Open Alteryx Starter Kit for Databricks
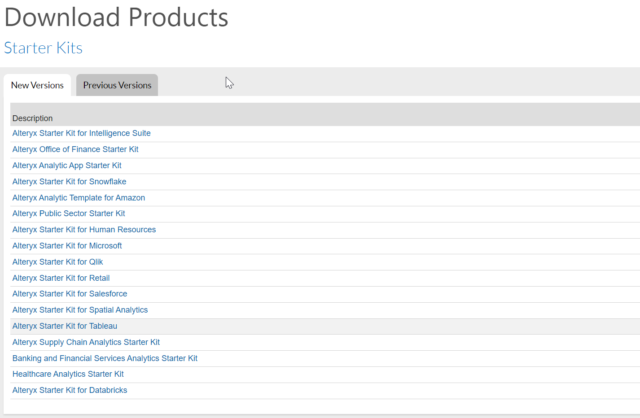Image resolution: width=640 pixels, height=418 pixels. point(70,390)
